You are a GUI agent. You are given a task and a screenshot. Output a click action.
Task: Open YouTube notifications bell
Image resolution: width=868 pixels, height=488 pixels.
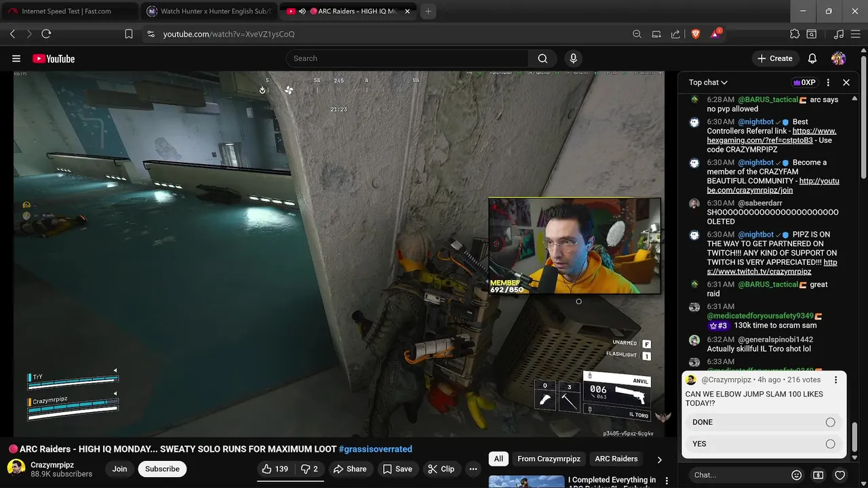[812, 59]
